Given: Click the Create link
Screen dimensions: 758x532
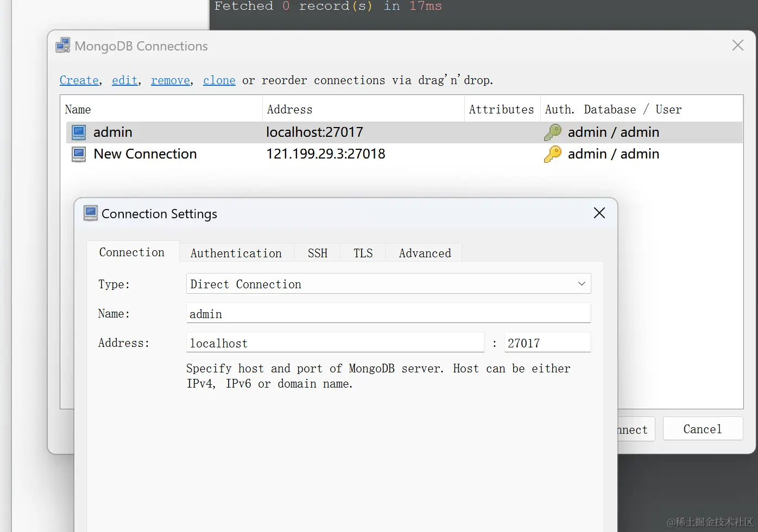Looking at the screenshot, I should [79, 80].
